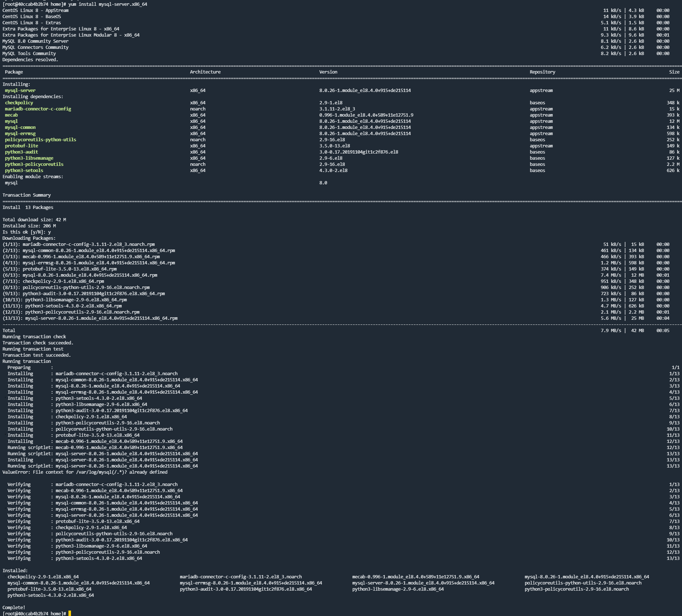Viewport: 682px width, 616px height.
Task: Click the green 'policycoreutils-python-utils' package name
Action: pos(41,140)
